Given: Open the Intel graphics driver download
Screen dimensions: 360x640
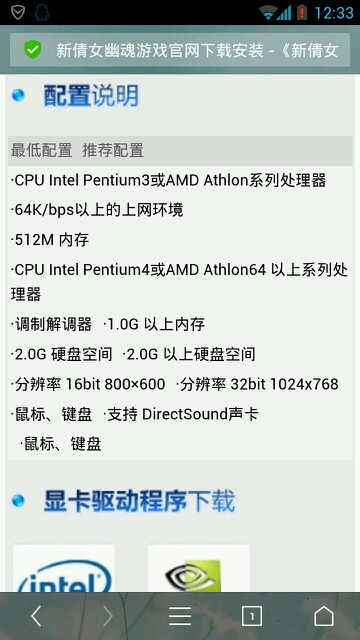Looking at the screenshot, I should (64, 568).
